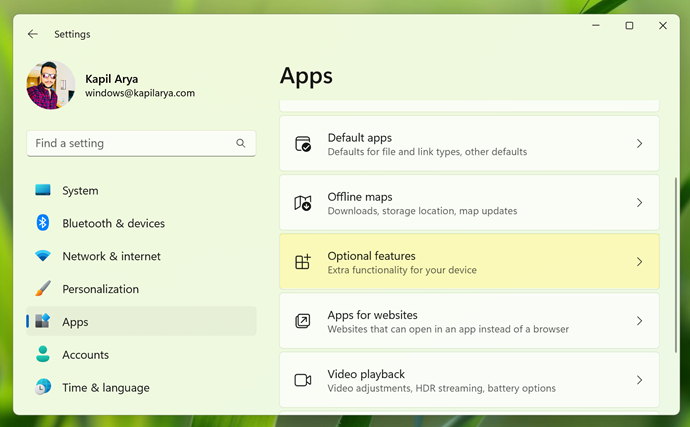Viewport: 690px width, 427px height.
Task: Select Apps in the sidebar
Action: 75,322
